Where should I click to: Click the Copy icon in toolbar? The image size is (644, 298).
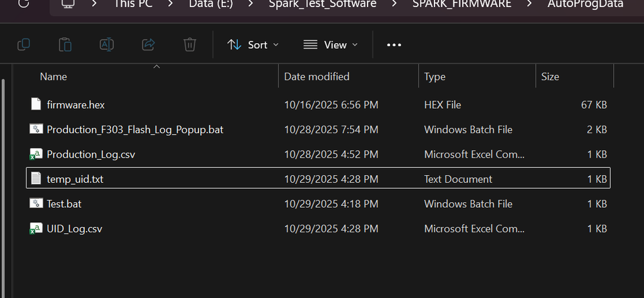click(x=24, y=44)
